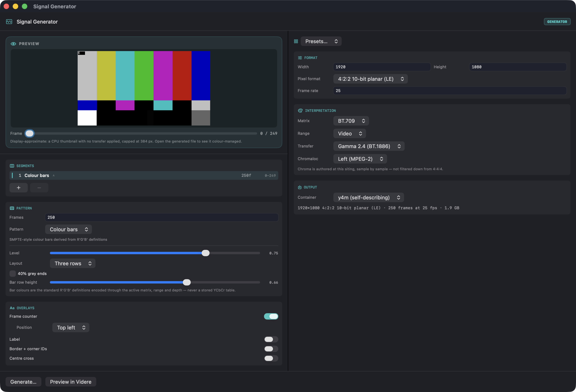Open the Container y4m dropdown
Screen dimensions: 576x392
(369, 197)
